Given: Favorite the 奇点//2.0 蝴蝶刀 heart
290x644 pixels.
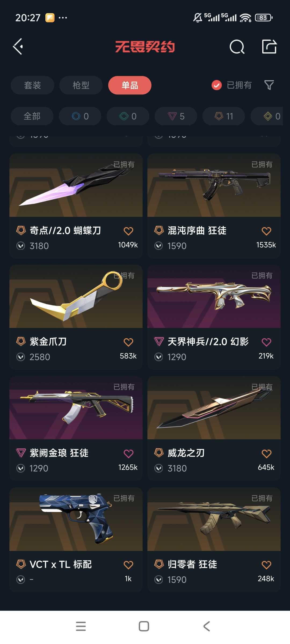Looking at the screenshot, I should tap(128, 231).
